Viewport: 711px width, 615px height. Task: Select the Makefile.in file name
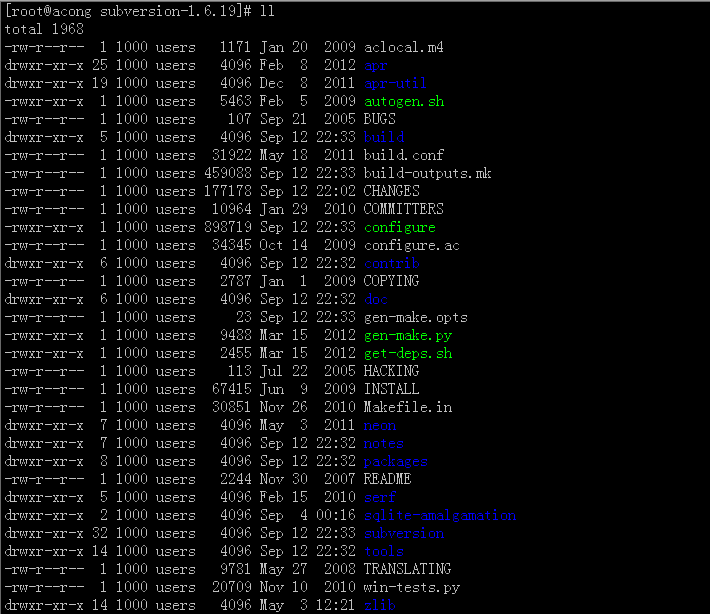click(408, 407)
